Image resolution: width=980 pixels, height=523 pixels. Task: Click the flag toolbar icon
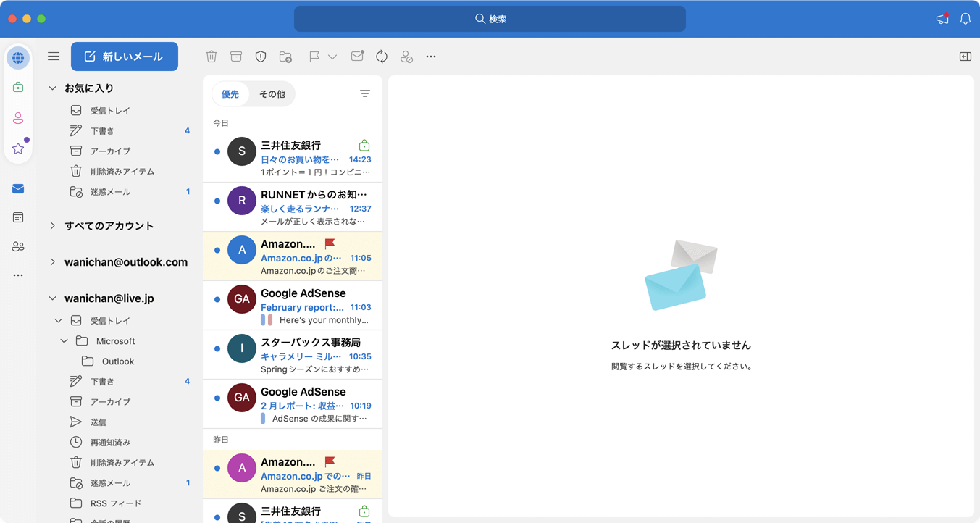tap(314, 57)
